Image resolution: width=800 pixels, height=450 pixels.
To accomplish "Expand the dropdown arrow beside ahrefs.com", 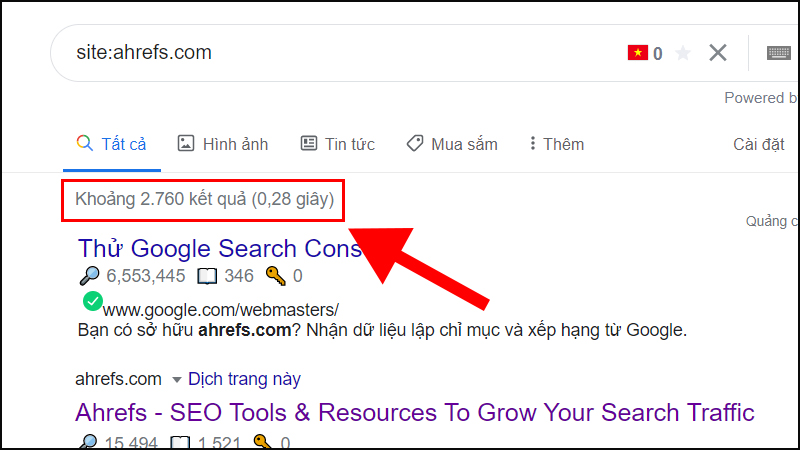I will tap(177, 380).
